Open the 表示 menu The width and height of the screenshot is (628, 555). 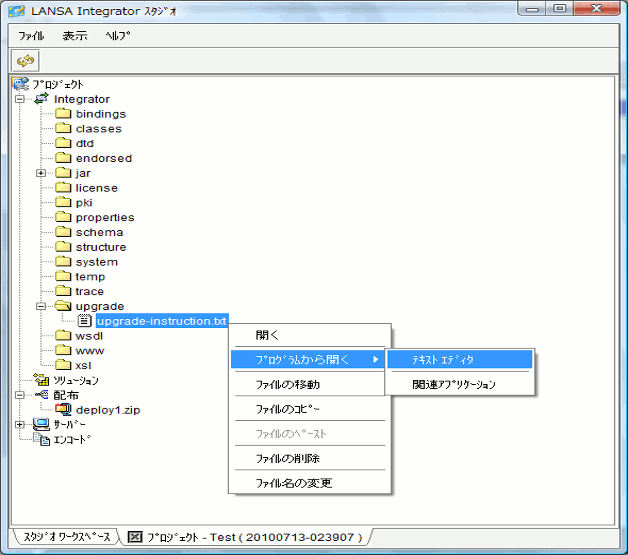75,36
